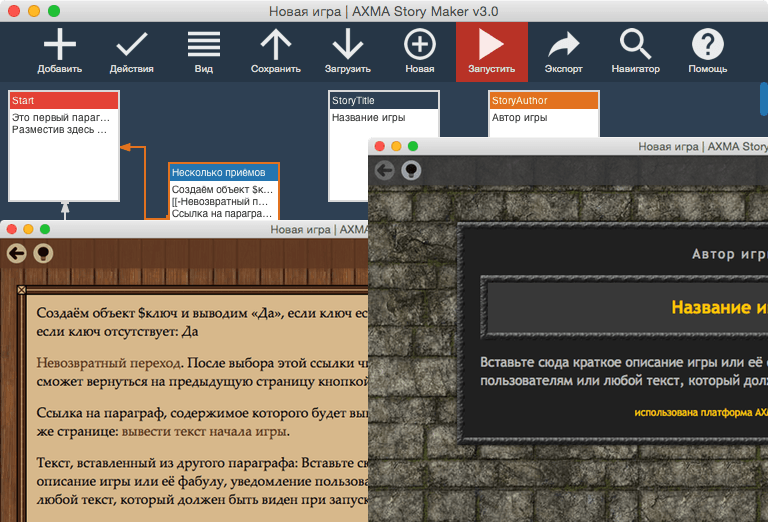Click the small corner box icon on parchment frame

click(x=22, y=290)
